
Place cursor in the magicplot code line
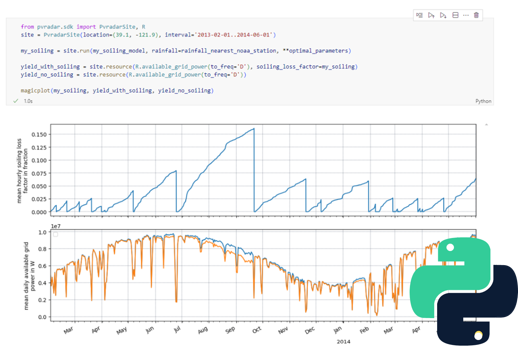click(x=117, y=90)
